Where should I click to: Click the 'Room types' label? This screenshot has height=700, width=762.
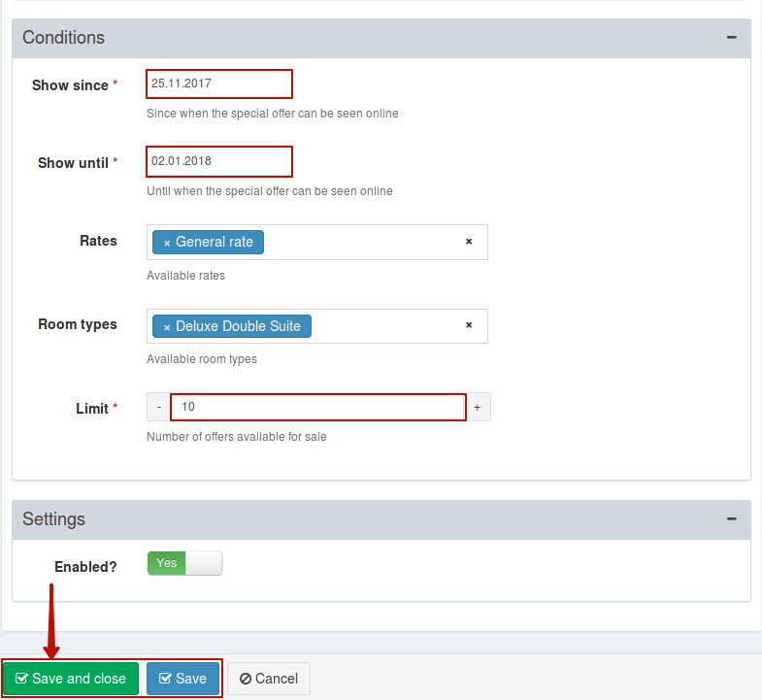78,324
